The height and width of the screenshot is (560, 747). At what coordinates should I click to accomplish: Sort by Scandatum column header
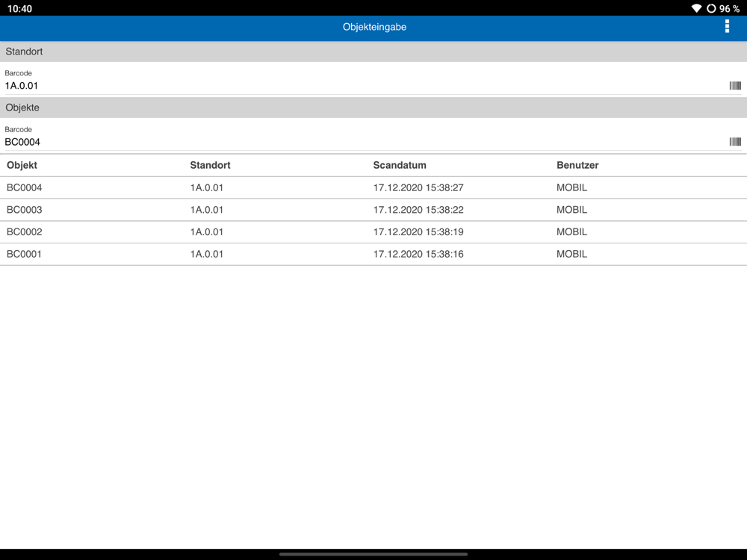tap(400, 165)
